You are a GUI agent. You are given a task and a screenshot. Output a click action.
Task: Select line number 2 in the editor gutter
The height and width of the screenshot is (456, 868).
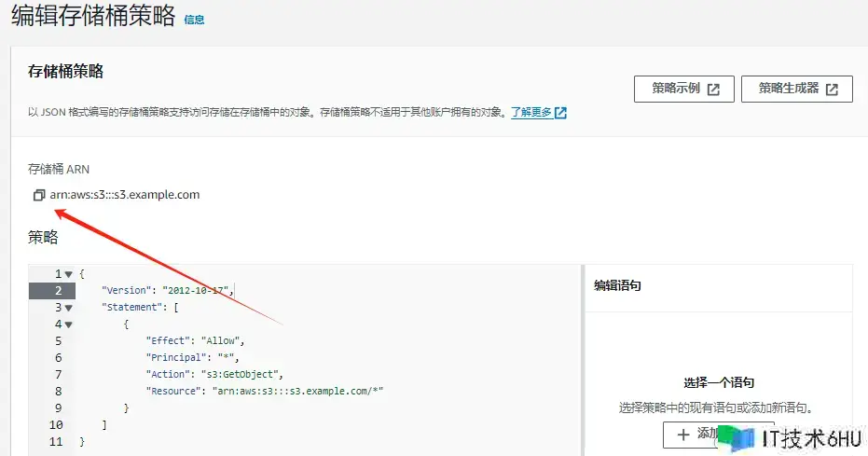(58, 291)
